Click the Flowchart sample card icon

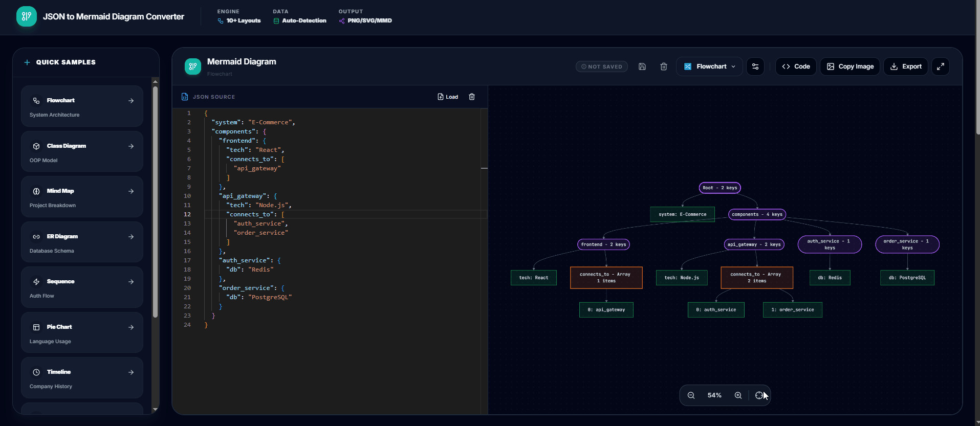[36, 101]
